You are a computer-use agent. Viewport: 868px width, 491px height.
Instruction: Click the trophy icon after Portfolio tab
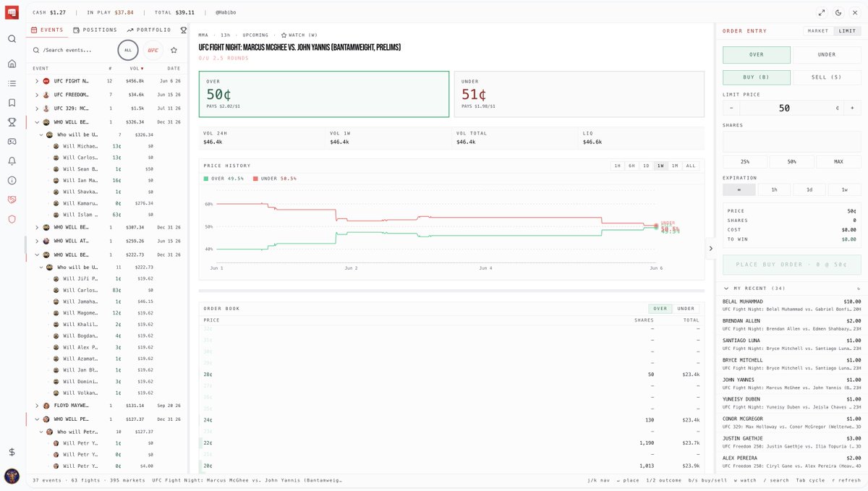click(x=184, y=30)
